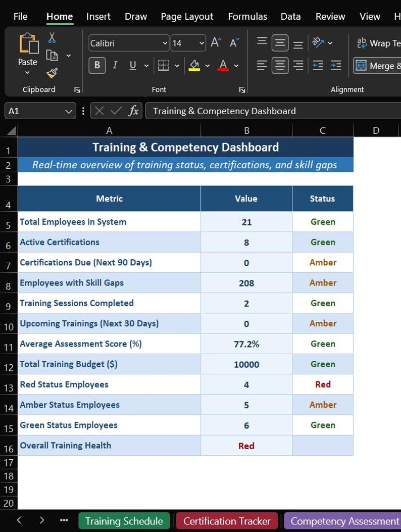Select row 8 header
Viewport: 401px width, 532px height.
pos(9,283)
